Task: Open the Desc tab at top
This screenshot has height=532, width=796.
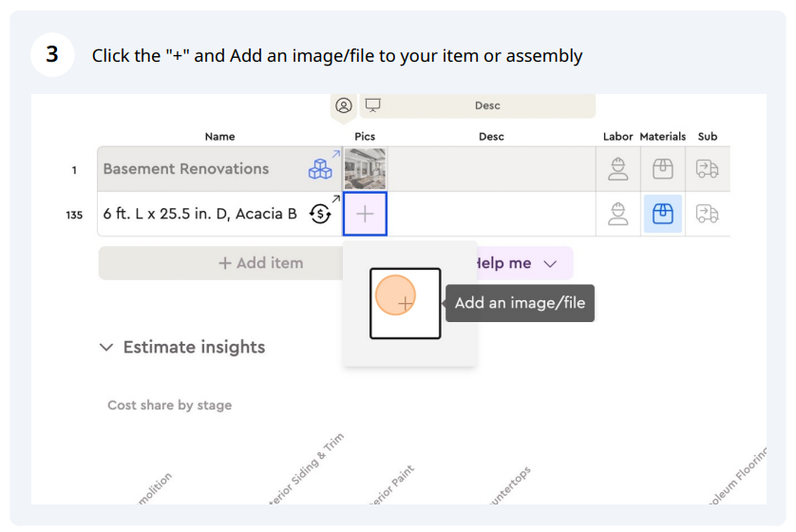Action: click(478, 105)
